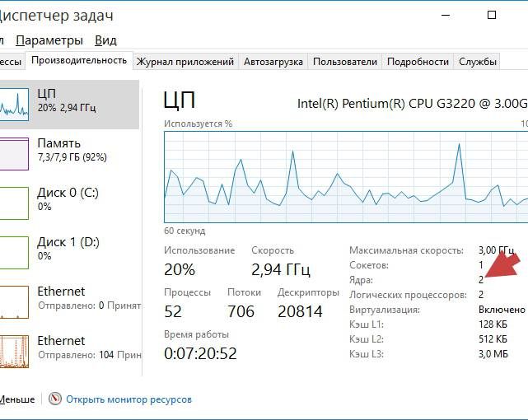Click the second Ethernet activity graph thumbnail
The width and height of the screenshot is (528, 420).
(14, 352)
